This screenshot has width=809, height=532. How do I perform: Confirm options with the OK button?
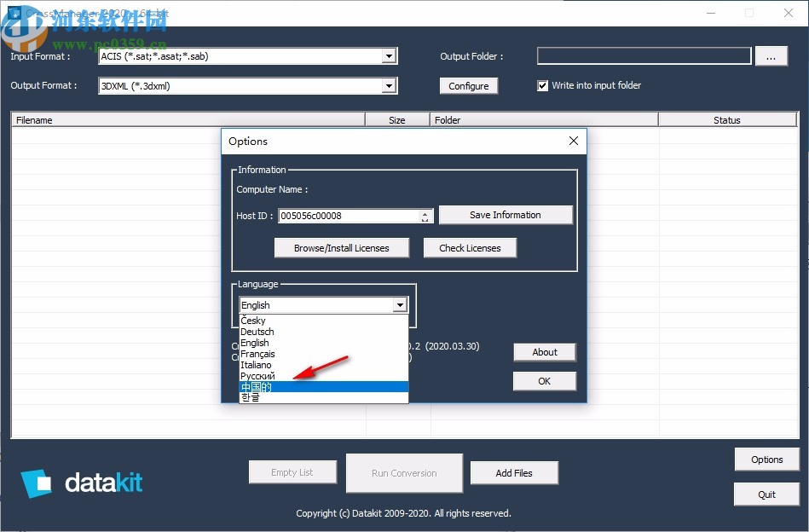(544, 381)
